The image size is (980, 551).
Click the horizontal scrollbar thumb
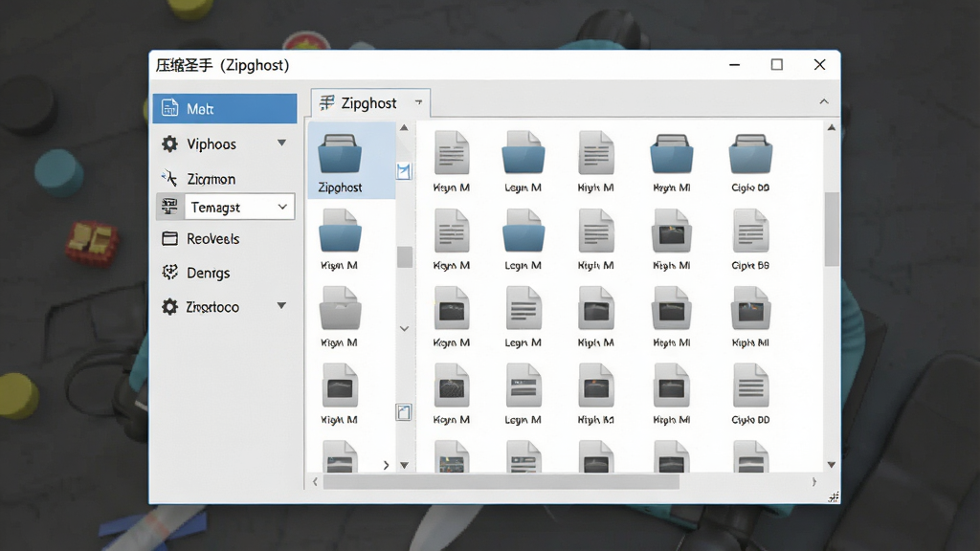501,482
